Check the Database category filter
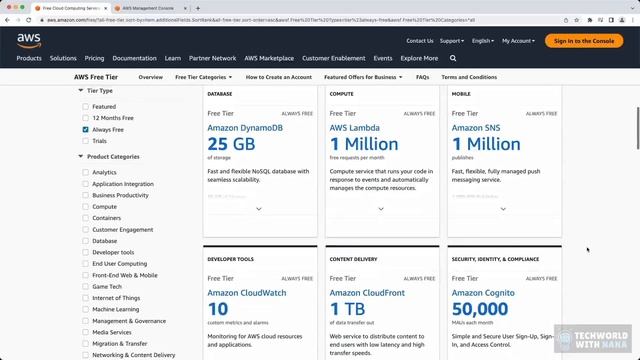 click(x=85, y=241)
